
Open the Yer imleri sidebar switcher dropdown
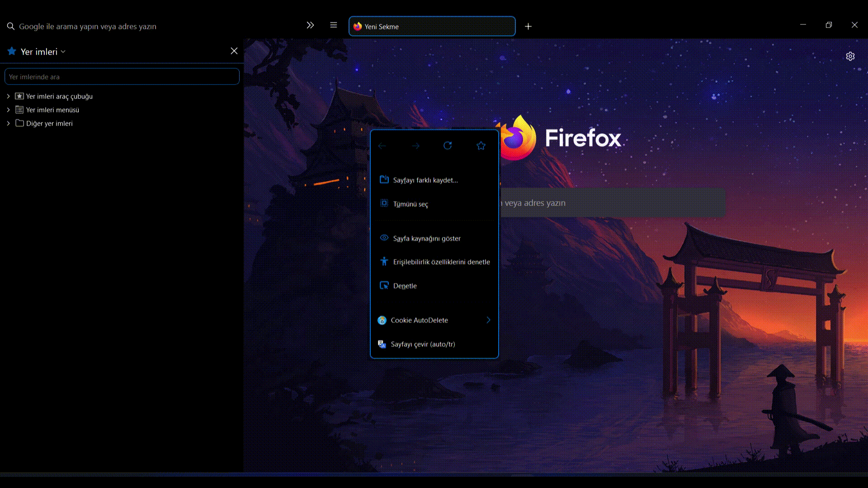43,52
